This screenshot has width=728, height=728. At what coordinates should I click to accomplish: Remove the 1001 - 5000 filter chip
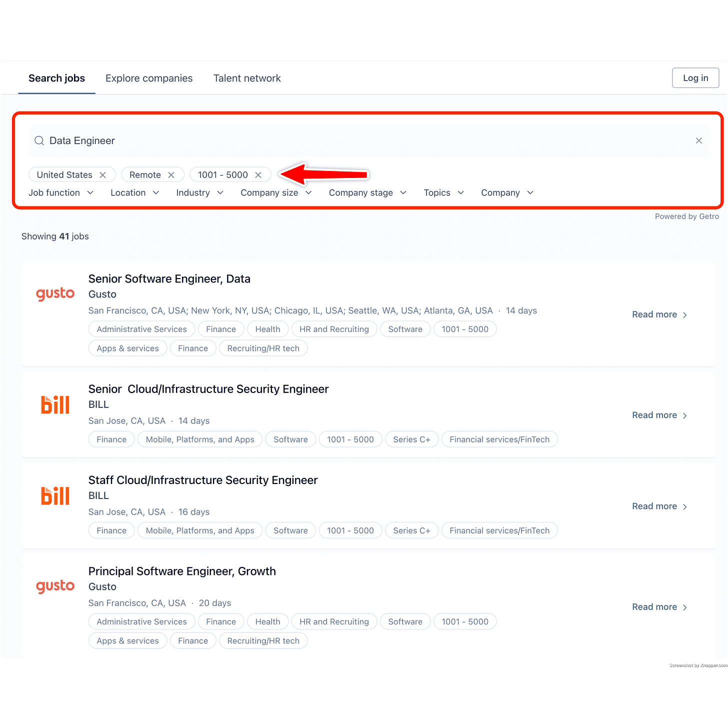pyautogui.click(x=258, y=174)
